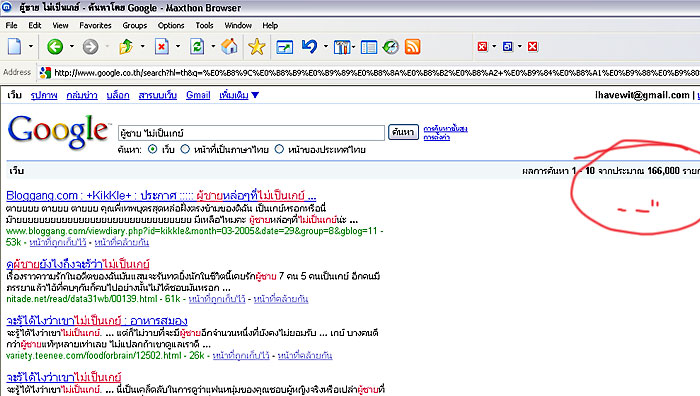Image resolution: width=700 pixels, height=396 pixels.
Task: Open the View menu
Action: [x=60, y=25]
